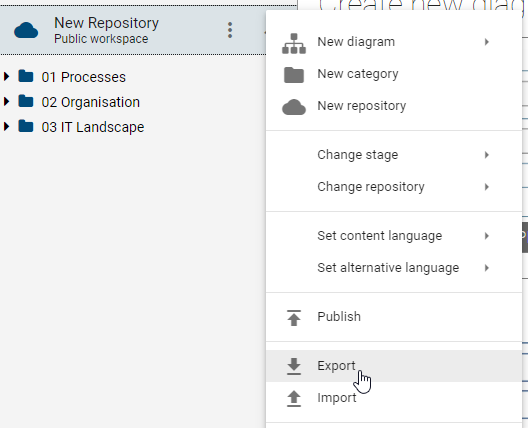Click the Publish upload icon
The height and width of the screenshot is (428, 528).
(294, 318)
